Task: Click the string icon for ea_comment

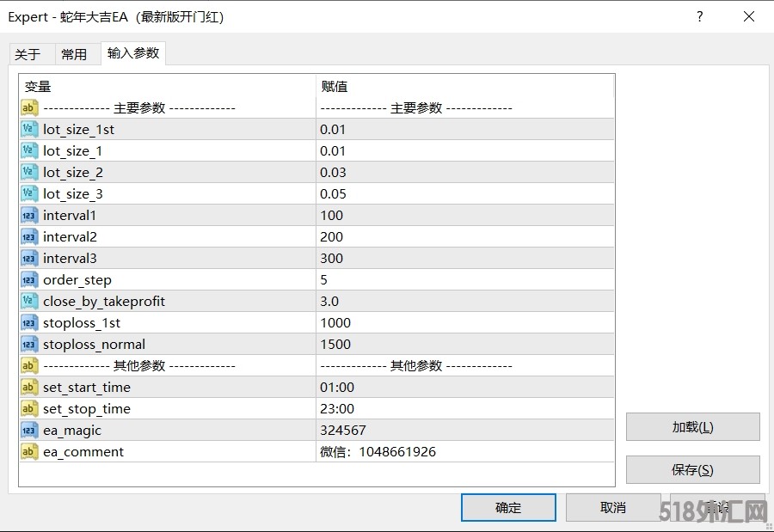Action: (x=29, y=451)
